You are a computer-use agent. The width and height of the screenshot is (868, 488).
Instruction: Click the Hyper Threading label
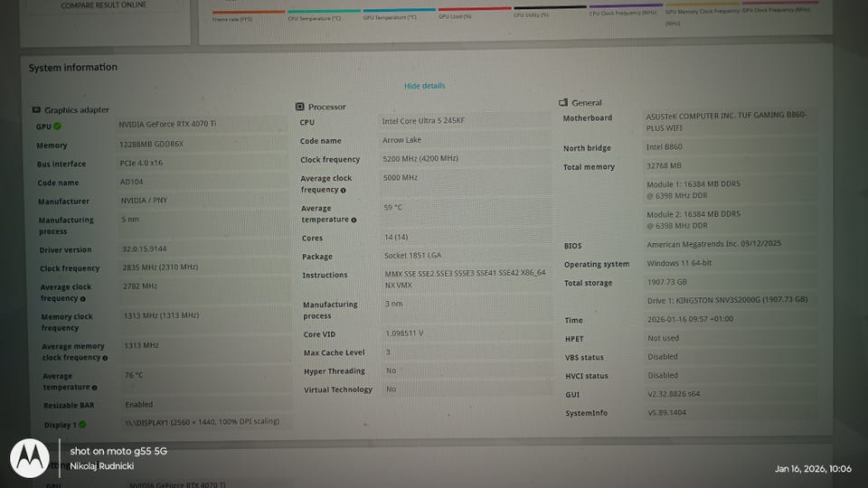tap(335, 371)
